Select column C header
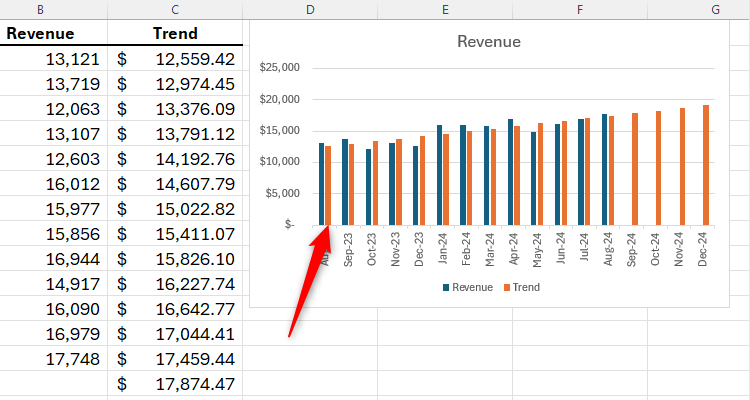 (x=175, y=9)
